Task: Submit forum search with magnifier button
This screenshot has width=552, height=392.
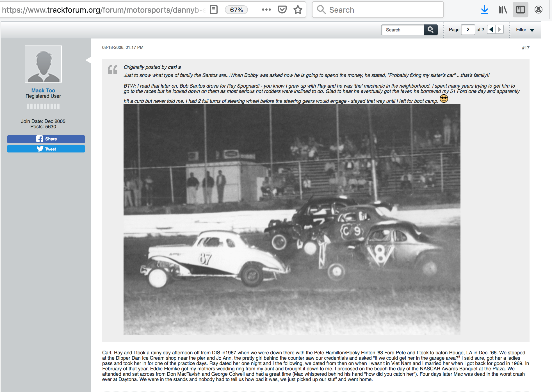Action: (430, 30)
